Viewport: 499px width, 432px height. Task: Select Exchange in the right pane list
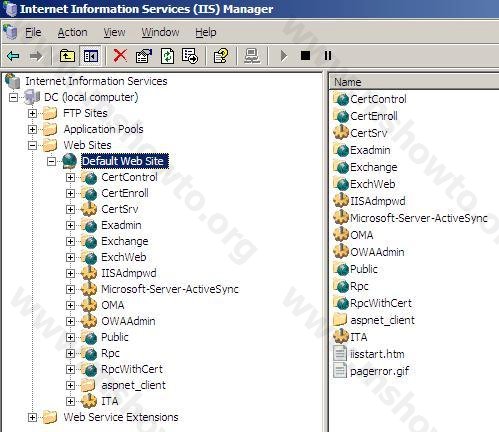pyautogui.click(x=373, y=167)
